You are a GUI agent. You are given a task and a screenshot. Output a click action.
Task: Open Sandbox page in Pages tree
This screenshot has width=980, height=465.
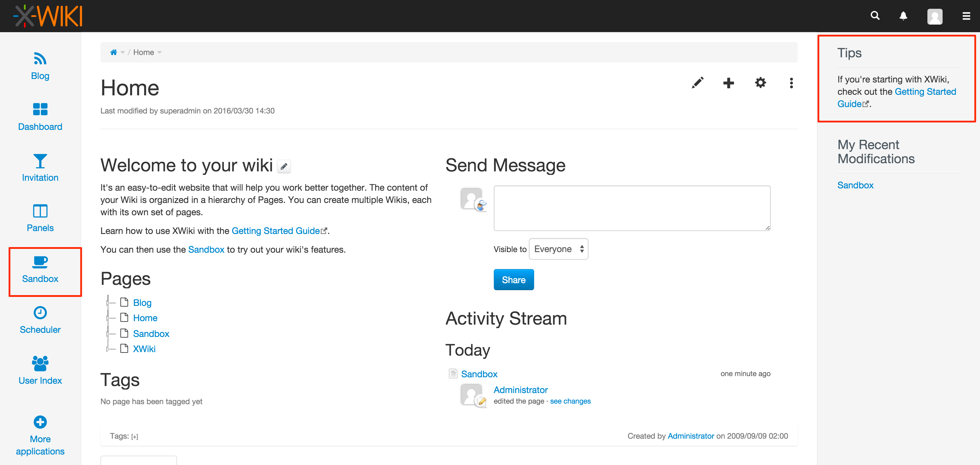(151, 334)
